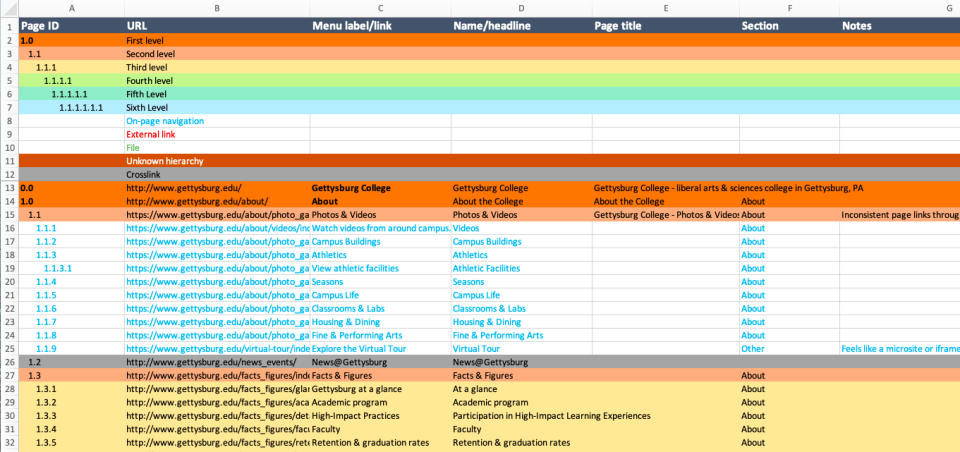Click the red 'External link' cell
This screenshot has height=452, width=960.
(x=217, y=134)
